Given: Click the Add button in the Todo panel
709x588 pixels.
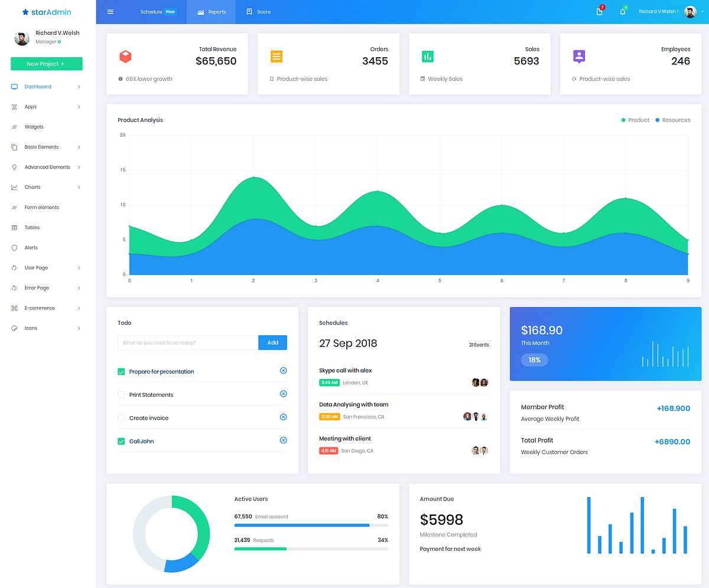Looking at the screenshot, I should pyautogui.click(x=272, y=342).
